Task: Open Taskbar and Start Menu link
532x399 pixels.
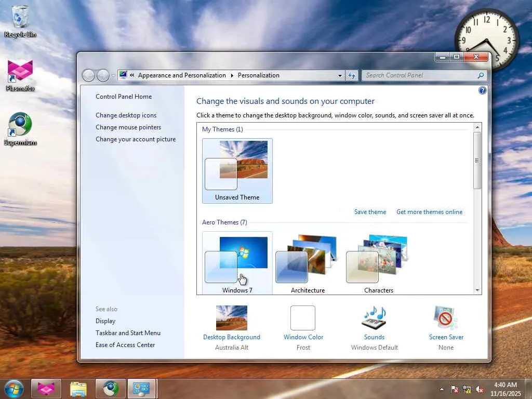Action: (128, 333)
